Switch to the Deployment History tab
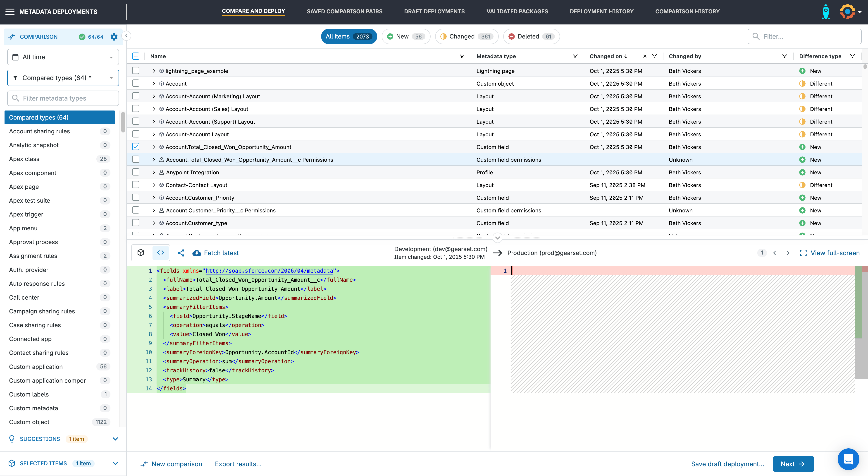The height and width of the screenshot is (476, 868). (601, 11)
